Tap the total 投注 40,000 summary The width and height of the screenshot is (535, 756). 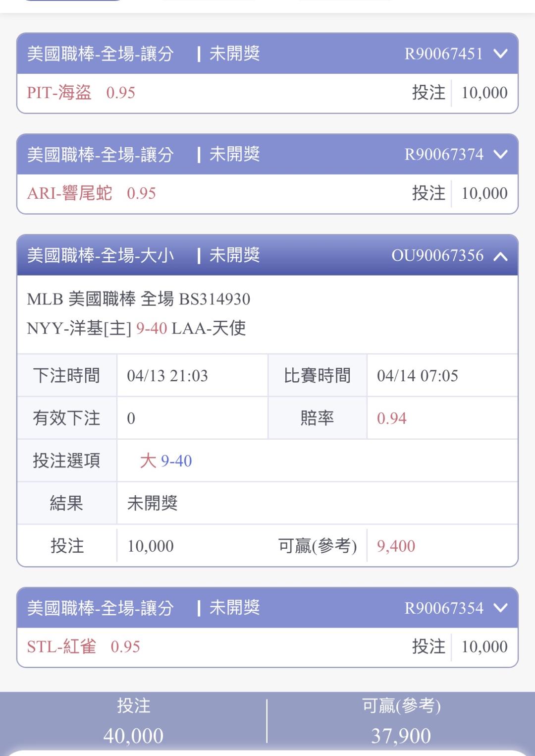pos(133,722)
